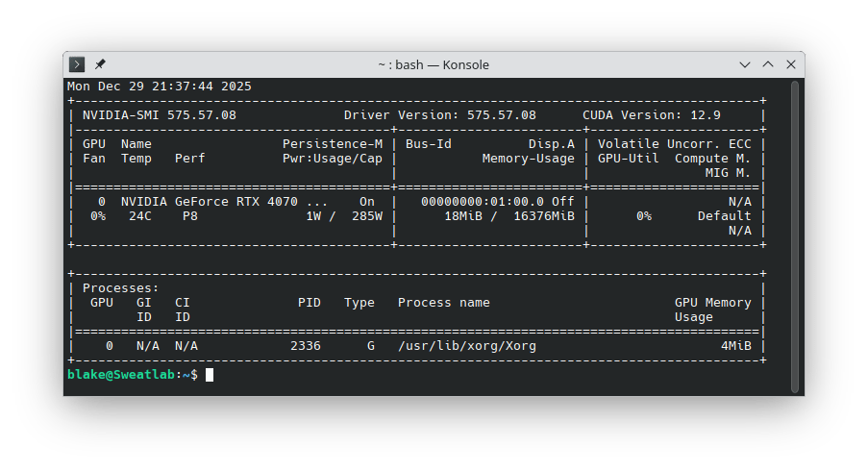The image size is (868, 471).
Task: Click 'CUDA Version: 12.9' text
Action: [652, 115]
